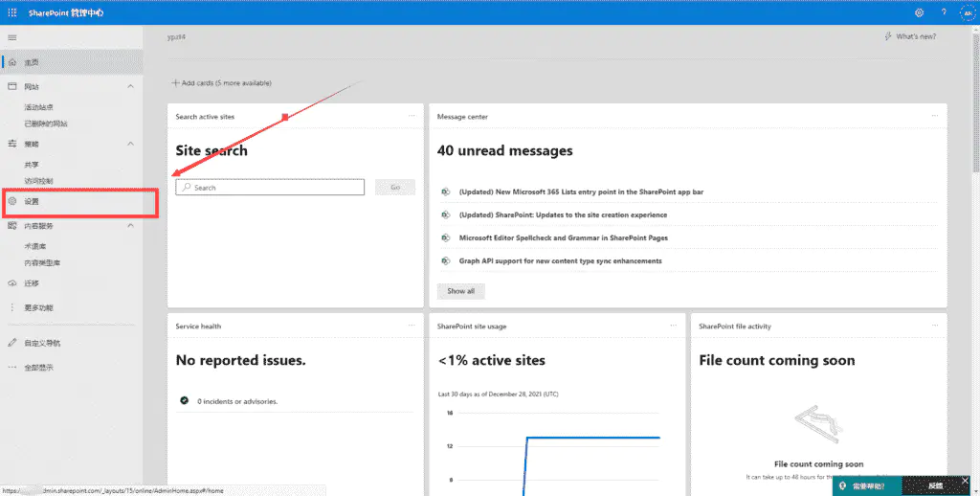Viewport: 980px width, 496px height.
Task: Open 术语库 under 内容服务
Action: 35,246
